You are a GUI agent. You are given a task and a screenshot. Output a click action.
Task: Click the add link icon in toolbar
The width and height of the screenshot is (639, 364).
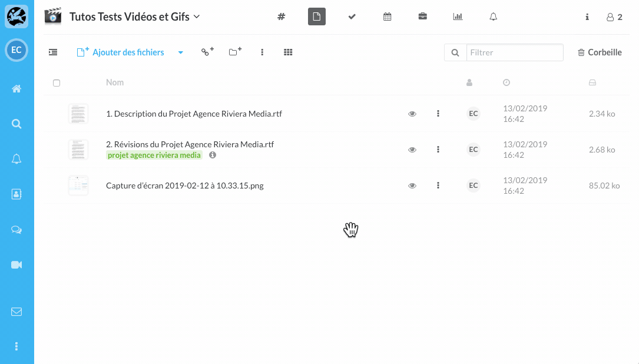coord(207,52)
